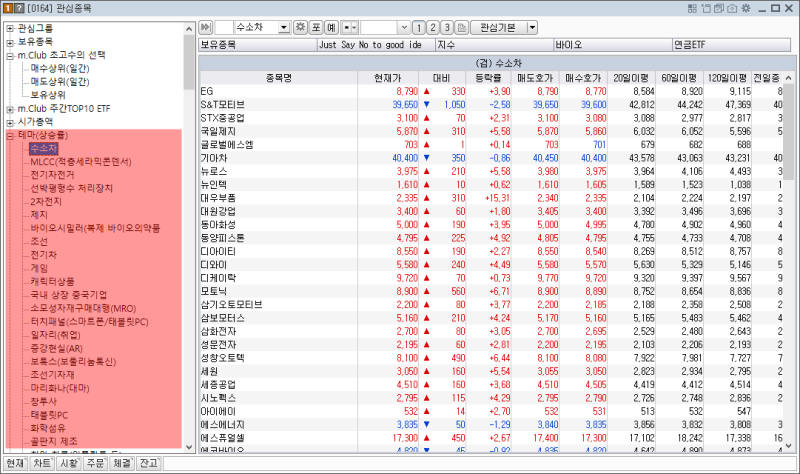Switch to the 연금ETF group tab
The height and width of the screenshot is (474, 800).
click(732, 45)
